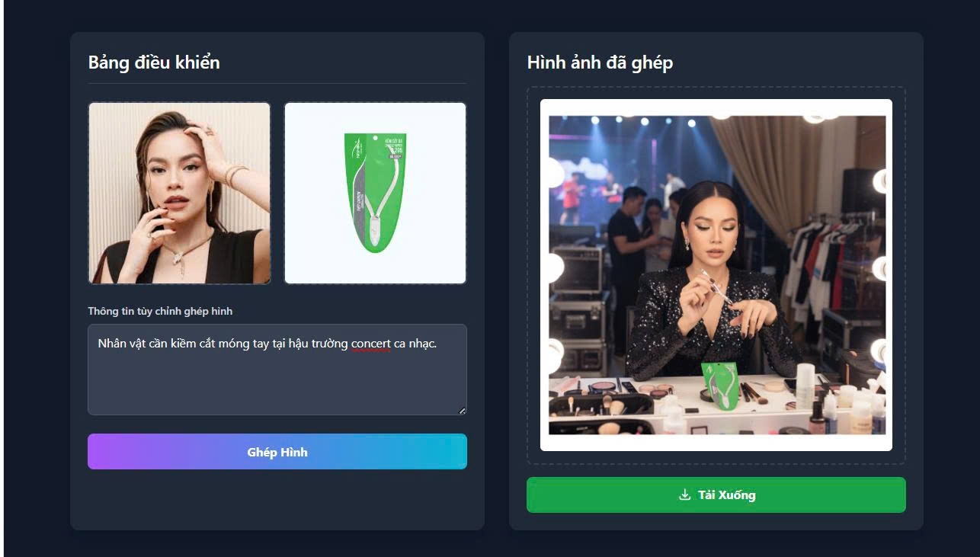
Task: Click the underlined word concert in prompt
Action: [371, 344]
